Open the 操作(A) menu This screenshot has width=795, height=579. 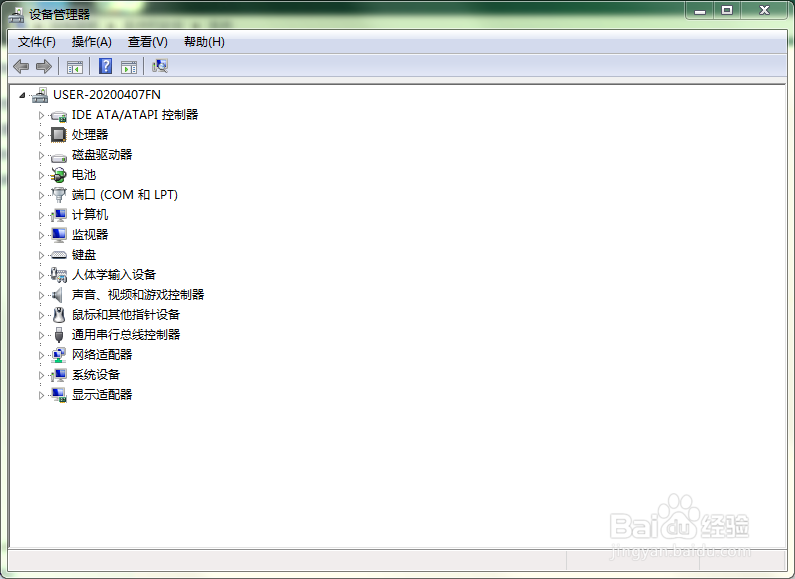[91, 42]
